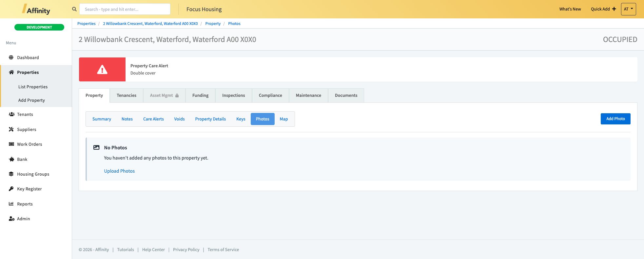Click the Tenants people icon

pos(11,114)
